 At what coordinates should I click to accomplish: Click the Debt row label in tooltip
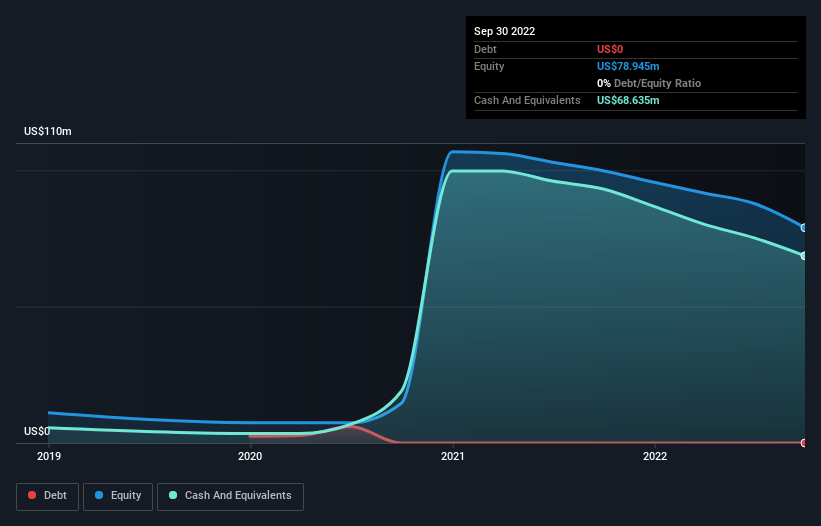click(x=485, y=49)
